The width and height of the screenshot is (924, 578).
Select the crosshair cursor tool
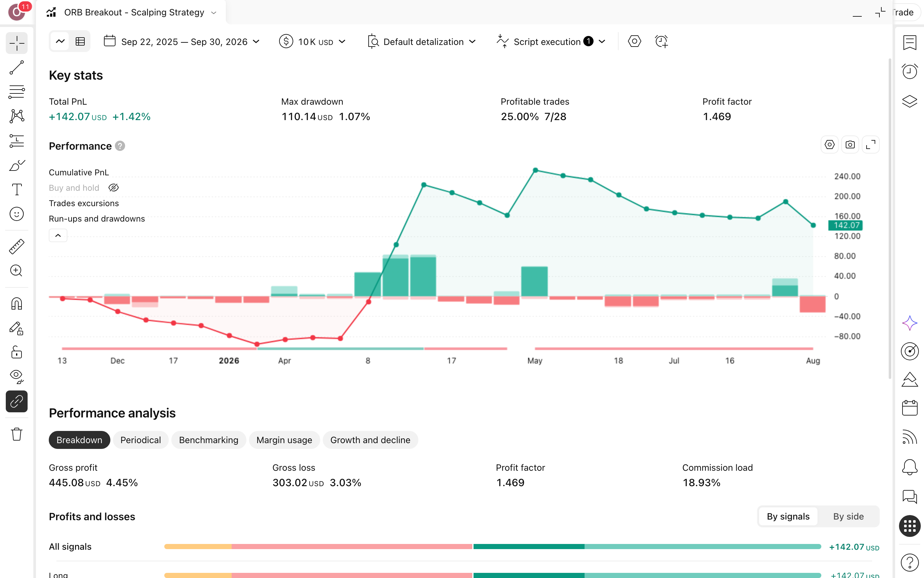pos(17,43)
